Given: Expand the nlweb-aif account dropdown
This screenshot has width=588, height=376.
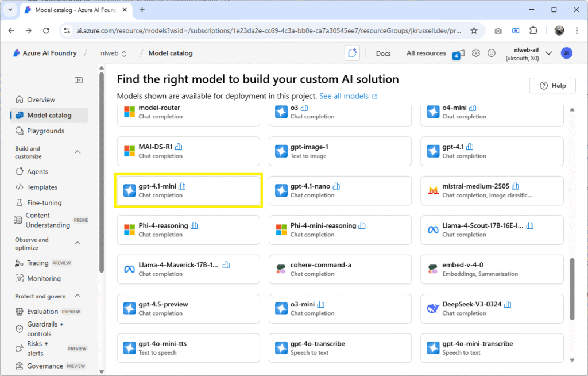Looking at the screenshot, I should pos(548,53).
